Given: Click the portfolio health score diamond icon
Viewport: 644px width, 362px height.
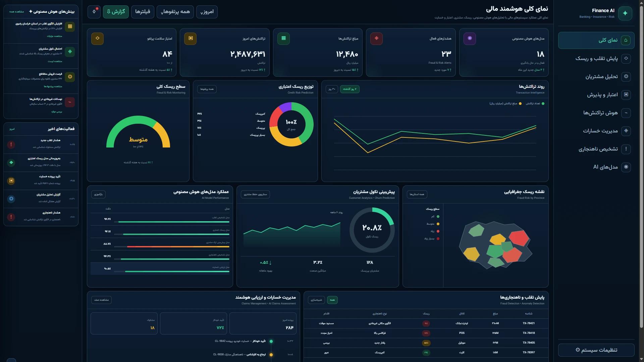Looking at the screenshot, I should tap(97, 38).
